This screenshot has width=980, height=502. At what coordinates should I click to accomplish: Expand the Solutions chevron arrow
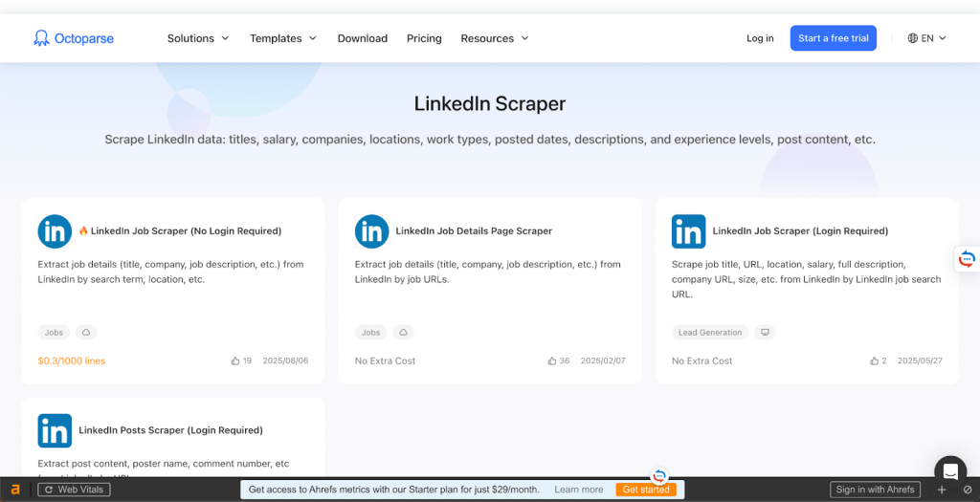click(225, 38)
